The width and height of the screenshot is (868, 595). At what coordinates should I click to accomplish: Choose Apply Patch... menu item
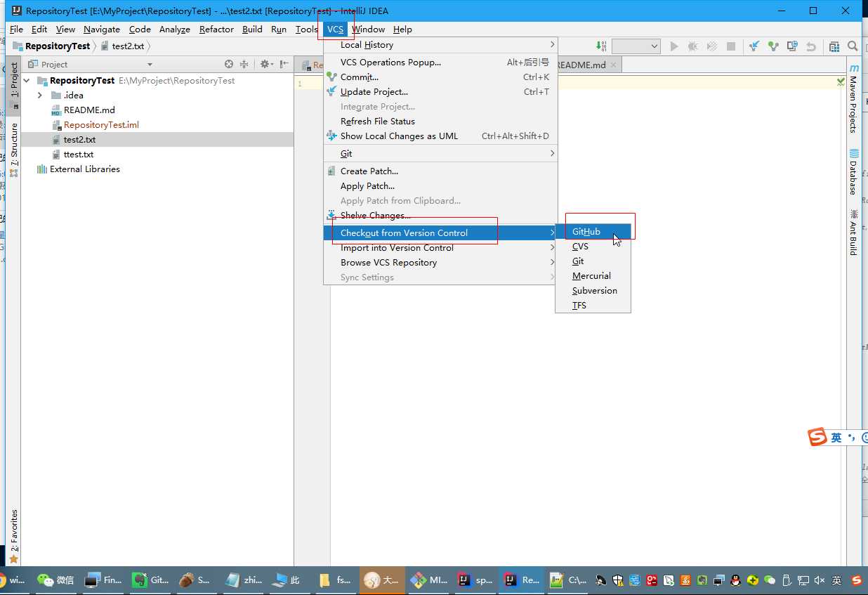[440, 186]
